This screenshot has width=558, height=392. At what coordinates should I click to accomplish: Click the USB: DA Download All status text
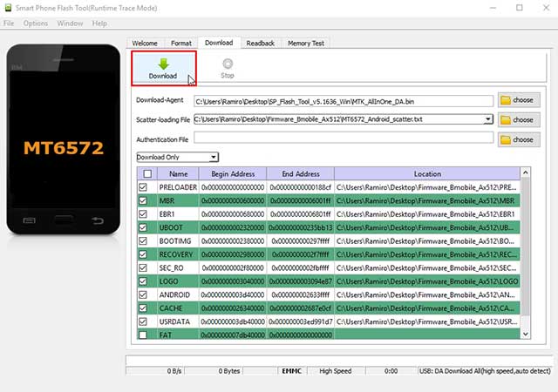click(485, 371)
